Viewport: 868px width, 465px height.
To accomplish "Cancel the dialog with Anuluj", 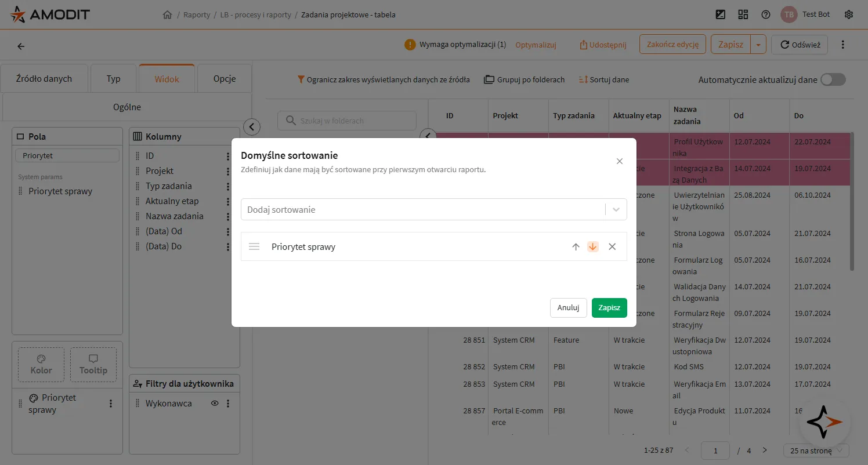I will [569, 308].
